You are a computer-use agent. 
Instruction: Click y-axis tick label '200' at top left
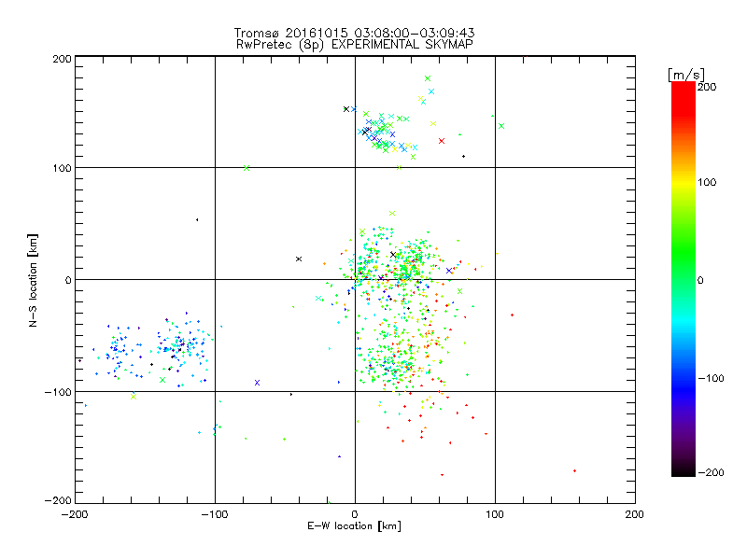point(62,59)
